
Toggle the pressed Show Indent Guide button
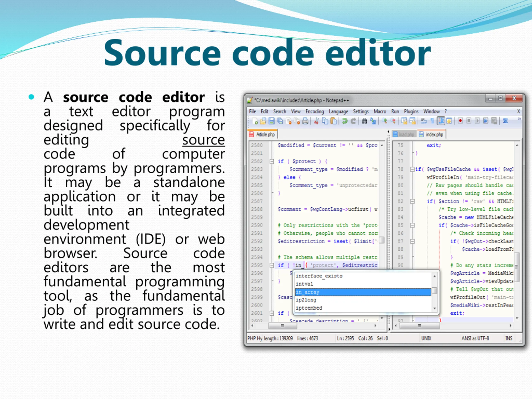pyautogui.click(x=441, y=121)
